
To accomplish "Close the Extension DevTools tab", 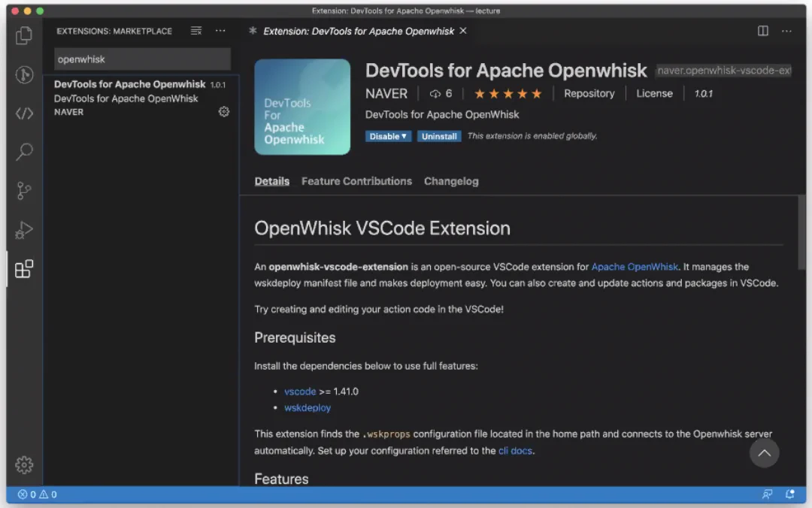I will 463,31.
